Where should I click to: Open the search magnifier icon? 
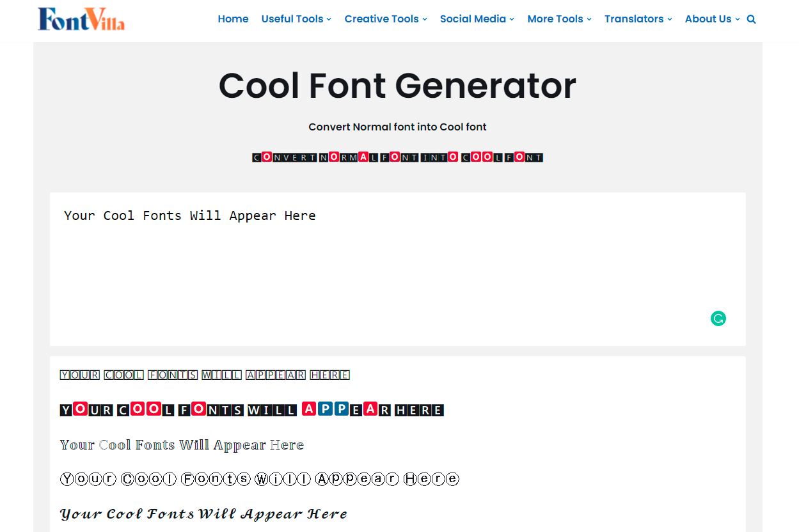coord(751,19)
